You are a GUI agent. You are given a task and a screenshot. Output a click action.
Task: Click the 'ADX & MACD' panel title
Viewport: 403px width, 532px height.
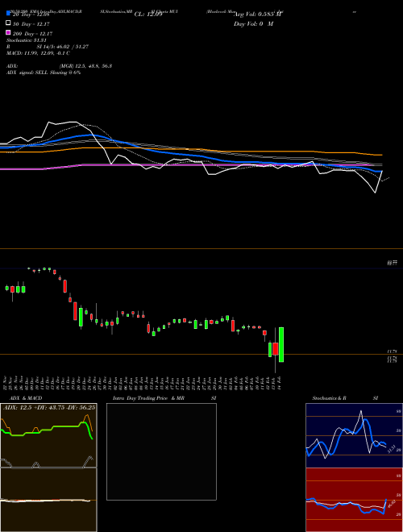point(26,398)
